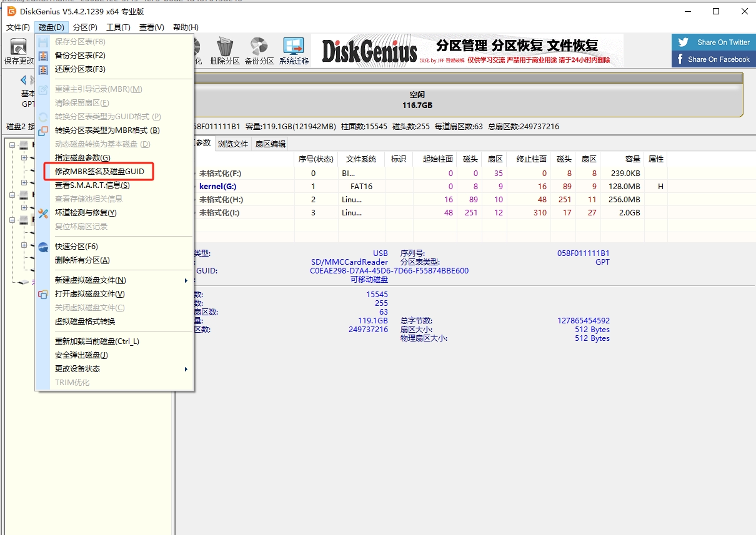Click the disk GUID value C0EAE298-D7A4...
This screenshot has height=535, width=756.
(389, 271)
